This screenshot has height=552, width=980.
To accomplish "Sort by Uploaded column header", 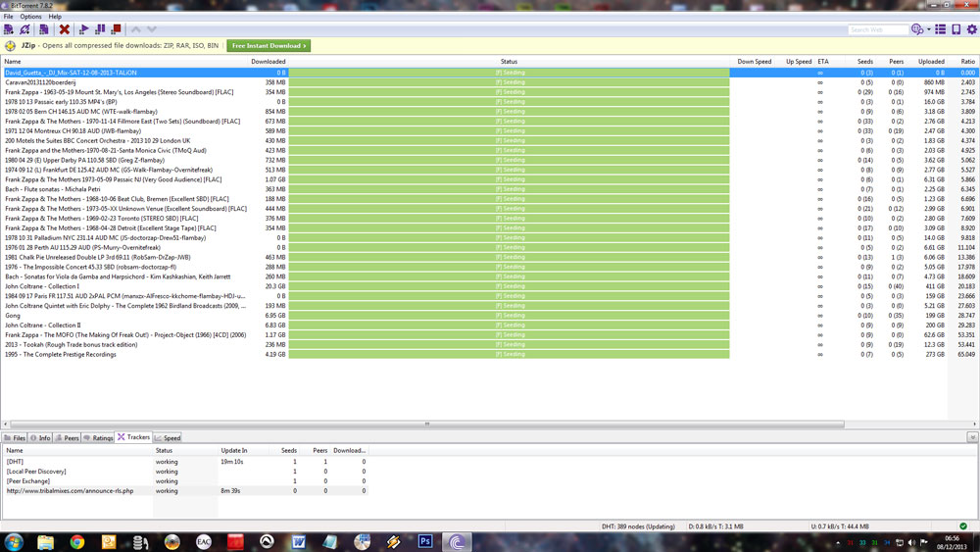I will [x=931, y=61].
